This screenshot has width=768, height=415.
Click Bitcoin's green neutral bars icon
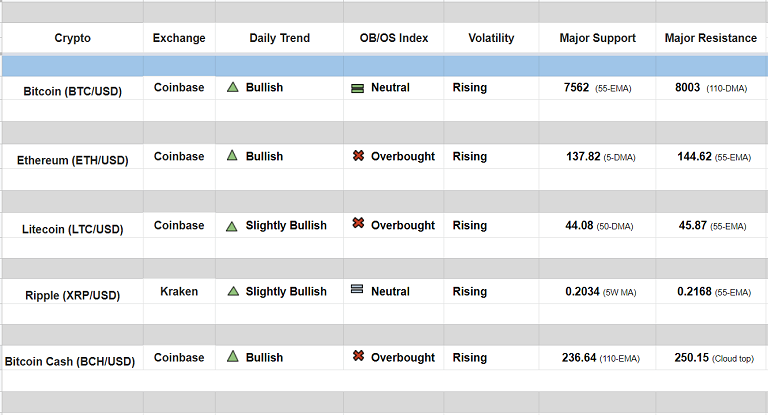[357, 88]
